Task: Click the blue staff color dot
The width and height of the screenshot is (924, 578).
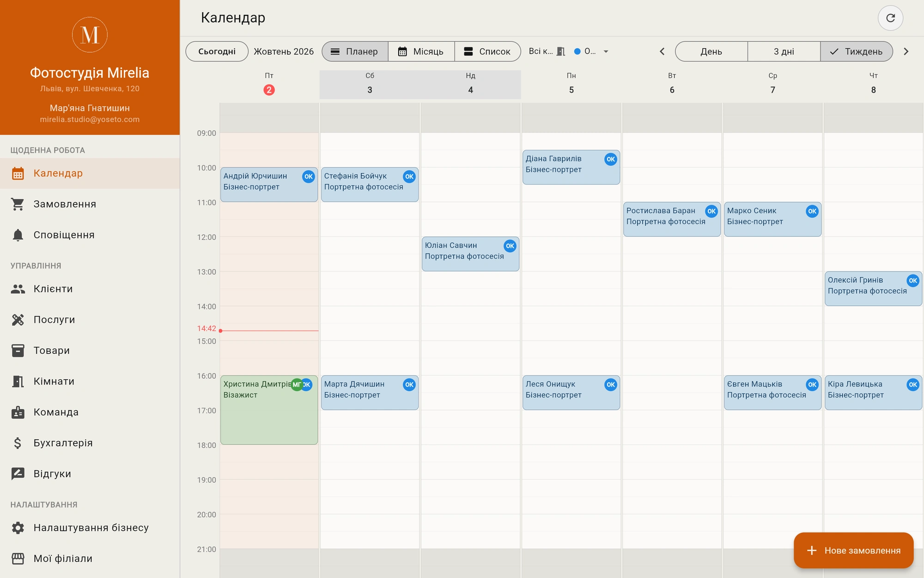Action: click(577, 51)
